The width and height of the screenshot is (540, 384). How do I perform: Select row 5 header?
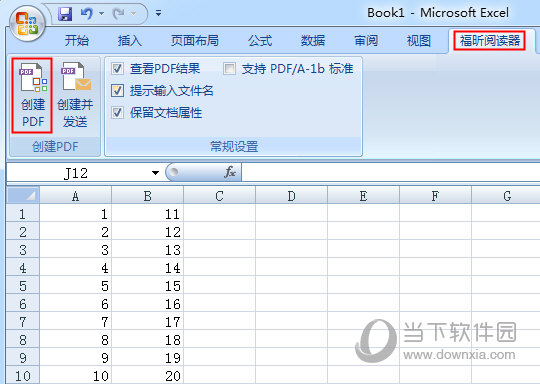pyautogui.click(x=23, y=286)
